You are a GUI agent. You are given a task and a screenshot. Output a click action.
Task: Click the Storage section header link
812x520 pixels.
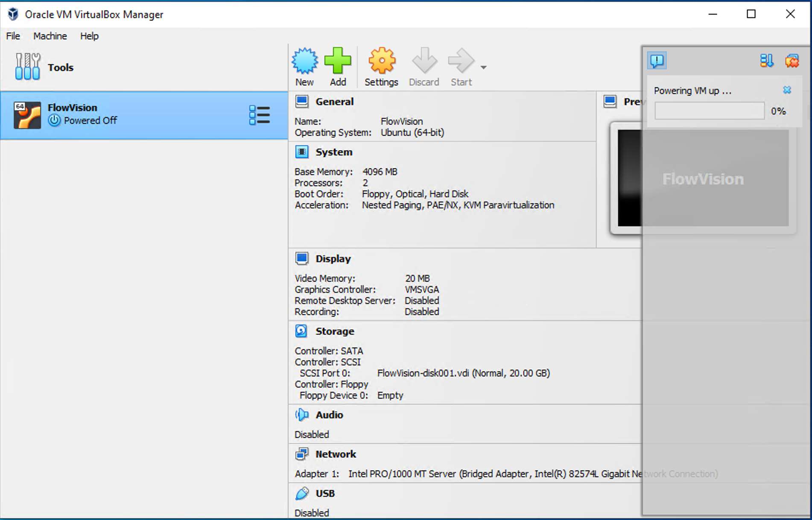335,331
